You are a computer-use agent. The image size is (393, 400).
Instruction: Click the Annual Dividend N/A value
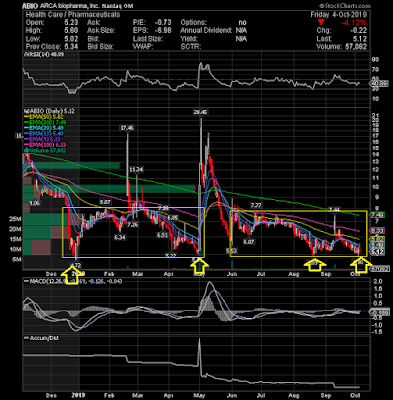tap(241, 31)
